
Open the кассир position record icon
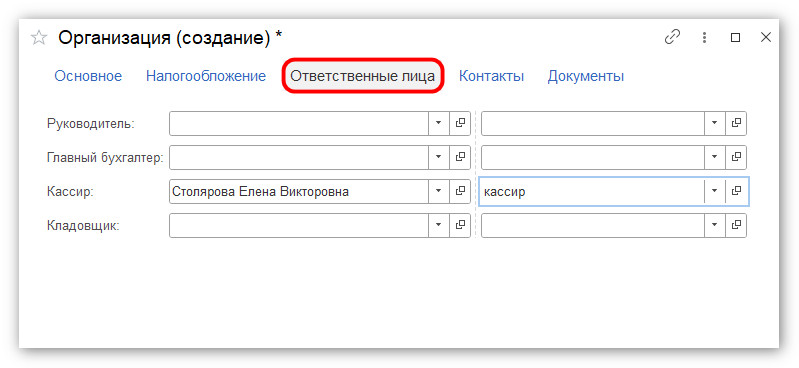pos(736,191)
